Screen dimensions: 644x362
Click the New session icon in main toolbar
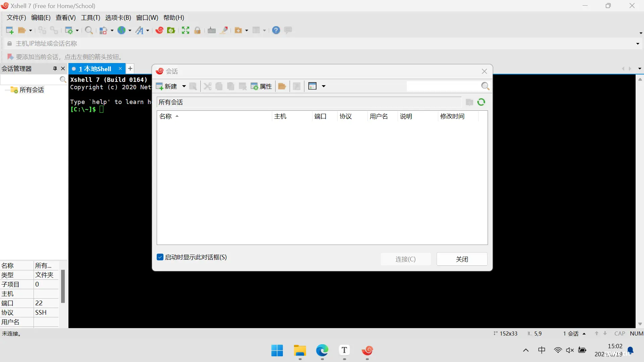(10, 31)
